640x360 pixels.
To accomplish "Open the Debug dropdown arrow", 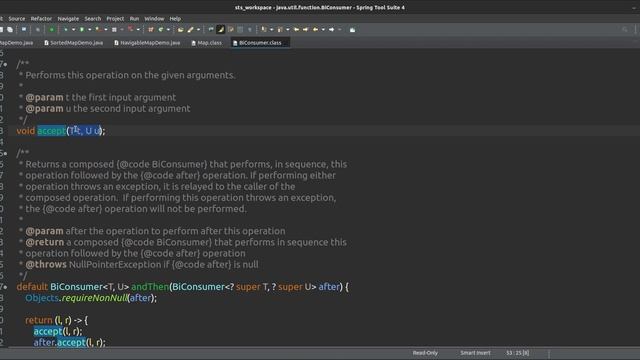I will (x=73, y=29).
